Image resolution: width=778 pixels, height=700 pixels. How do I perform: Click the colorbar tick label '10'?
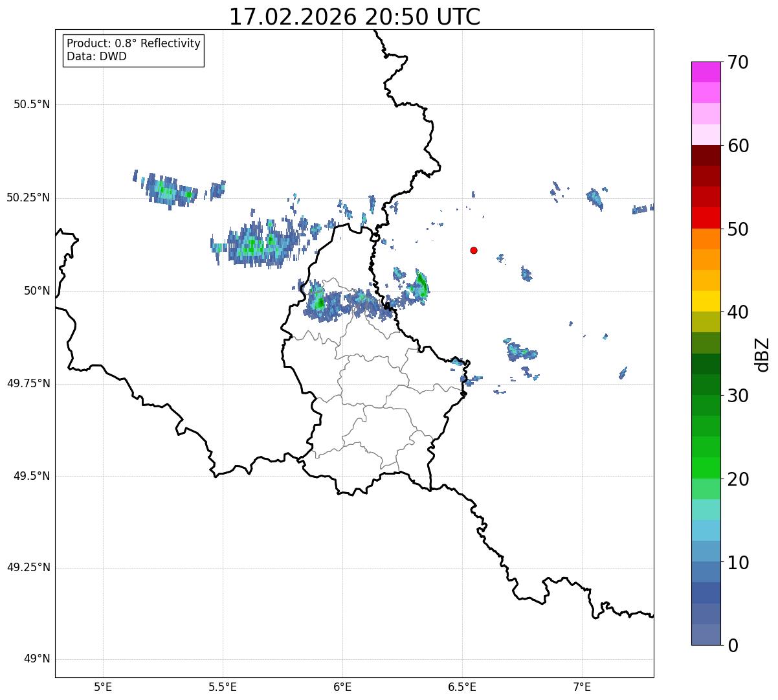click(738, 562)
